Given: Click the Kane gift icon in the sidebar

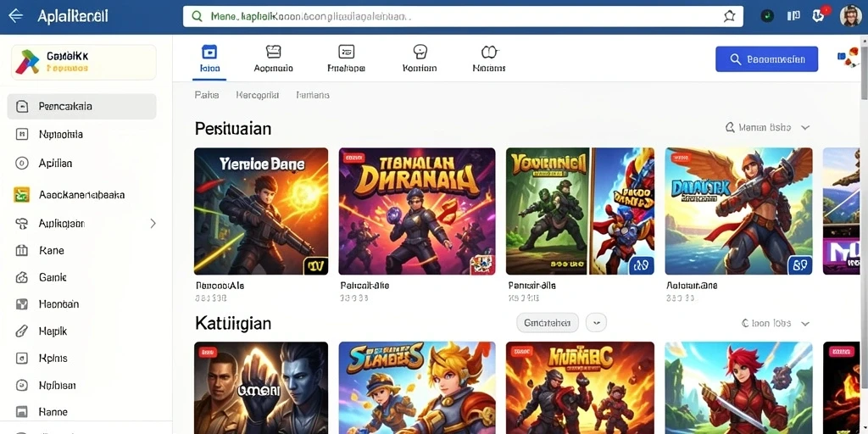Looking at the screenshot, I should (21, 251).
